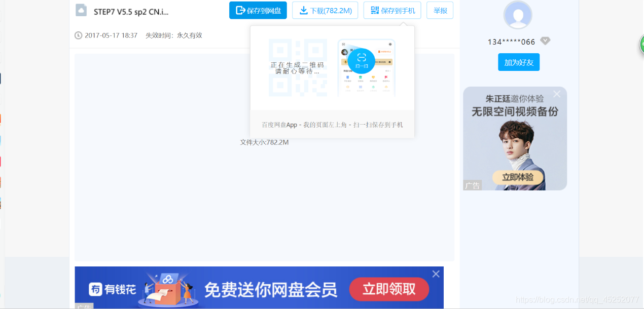
Task: Click the file name STEP7 V5.5 sp2 CN
Action: click(131, 11)
